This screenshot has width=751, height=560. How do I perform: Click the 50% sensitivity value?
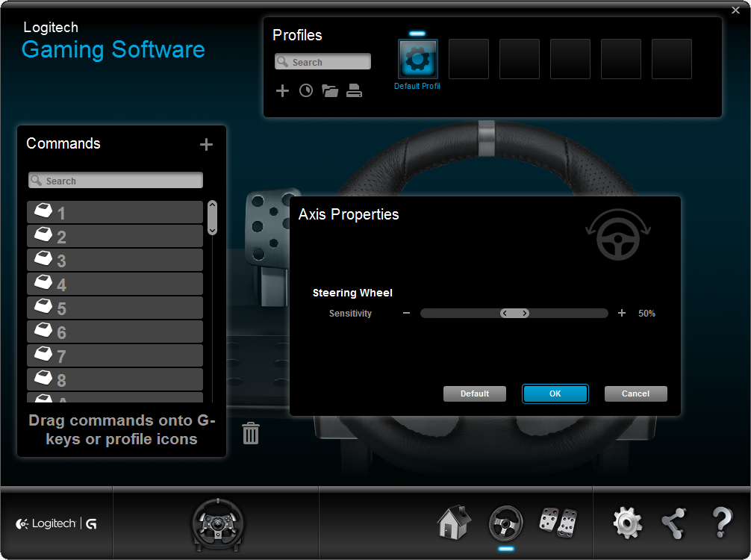[646, 314]
